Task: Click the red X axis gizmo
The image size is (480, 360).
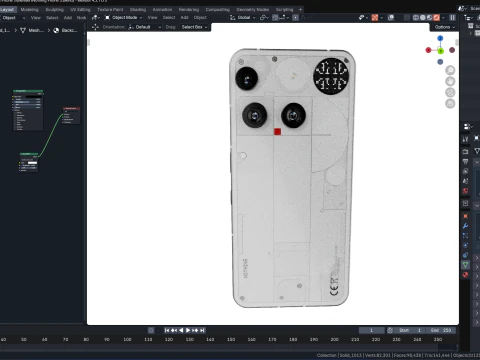Action: (429, 50)
